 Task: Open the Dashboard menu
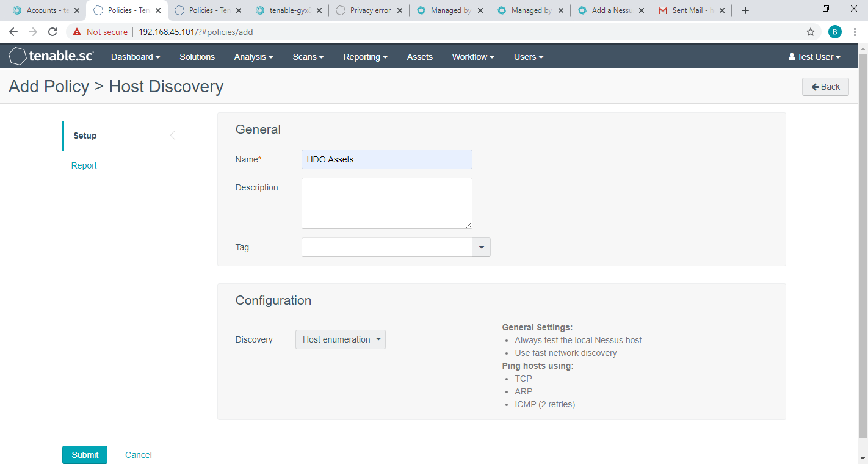pos(136,57)
